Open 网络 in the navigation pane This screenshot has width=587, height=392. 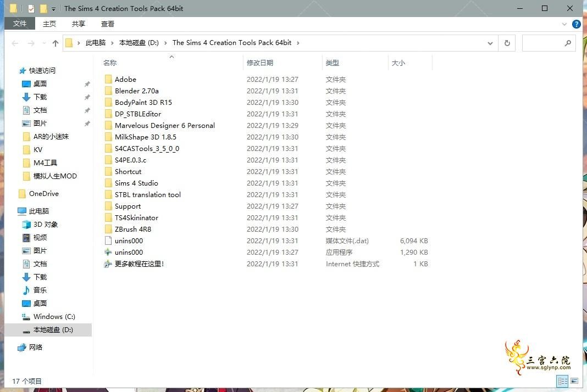coord(36,347)
